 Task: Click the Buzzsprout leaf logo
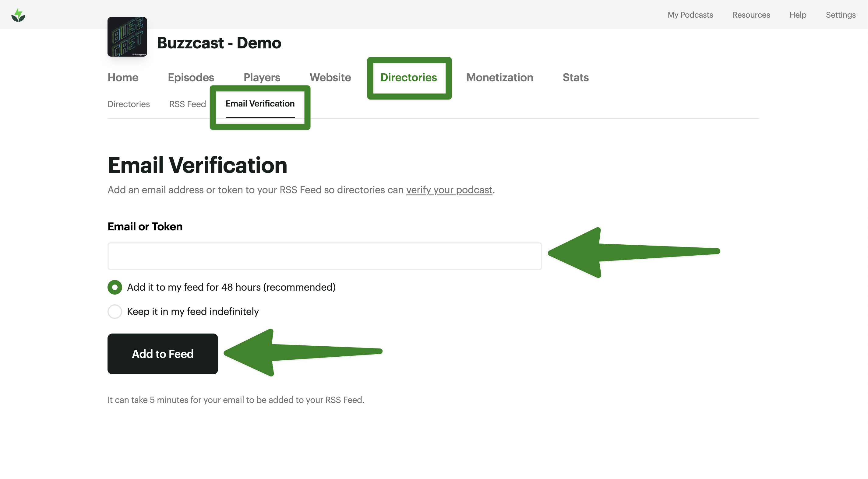19,15
